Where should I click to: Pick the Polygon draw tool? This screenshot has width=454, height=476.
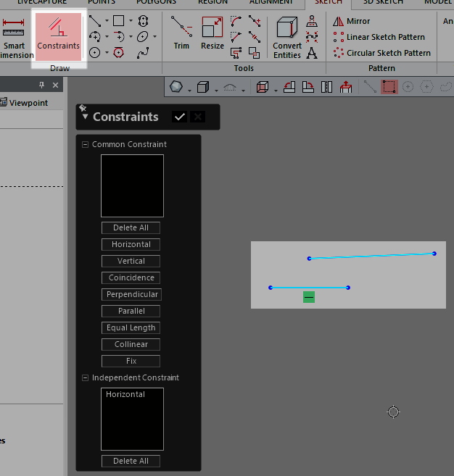118,52
